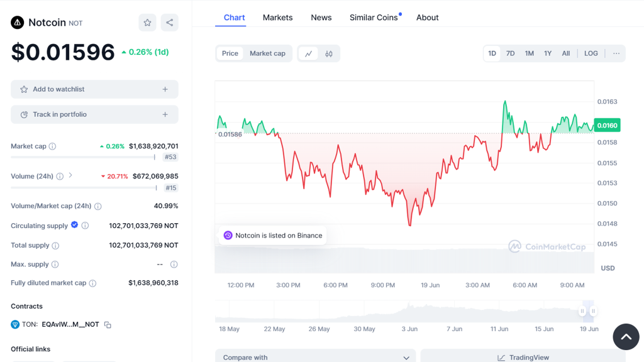Image resolution: width=644 pixels, height=362 pixels.
Task: Click the Market cap rank progress bar
Action: point(84,156)
